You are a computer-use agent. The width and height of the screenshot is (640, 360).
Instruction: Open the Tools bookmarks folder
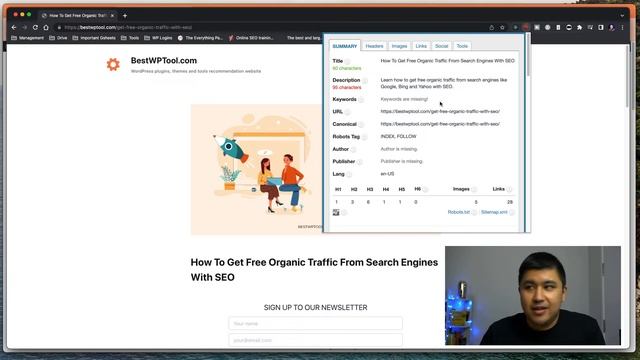130,38
